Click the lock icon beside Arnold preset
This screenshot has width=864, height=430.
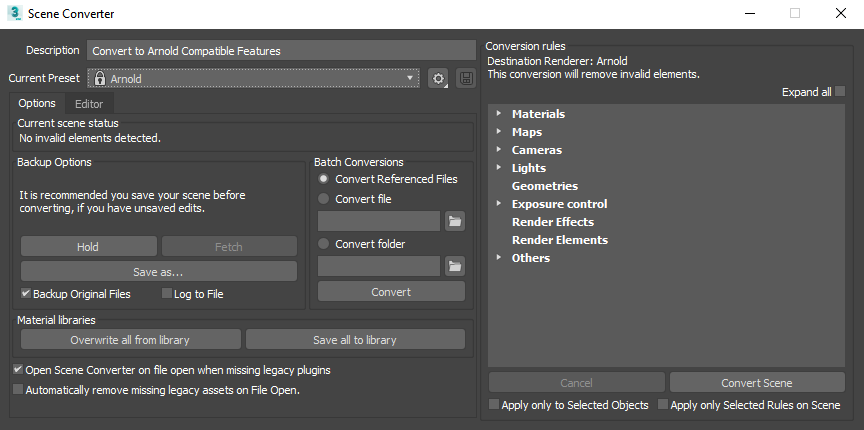coord(98,78)
